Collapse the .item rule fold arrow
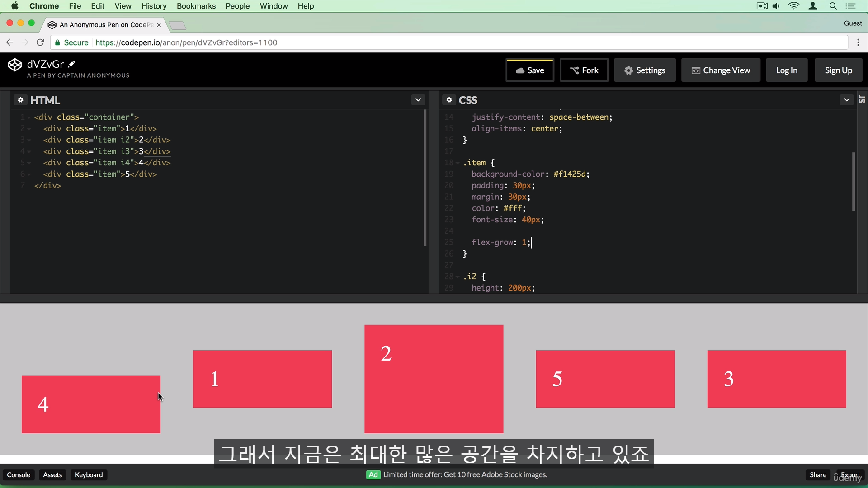This screenshot has width=868, height=488. 458,163
